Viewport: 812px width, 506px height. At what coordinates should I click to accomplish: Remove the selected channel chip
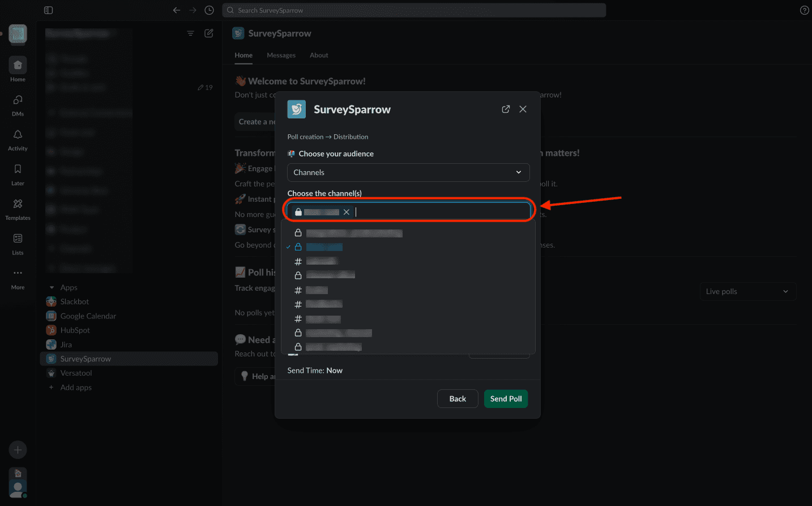347,212
